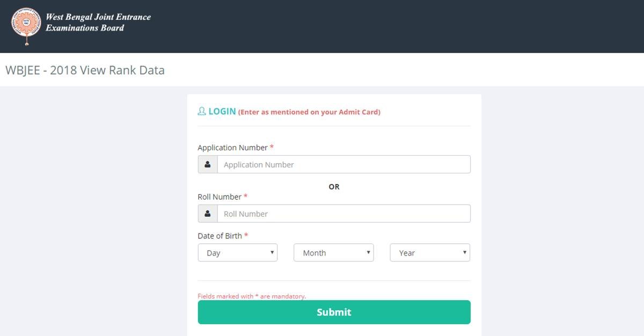Click the Roll Number field label

click(x=219, y=197)
